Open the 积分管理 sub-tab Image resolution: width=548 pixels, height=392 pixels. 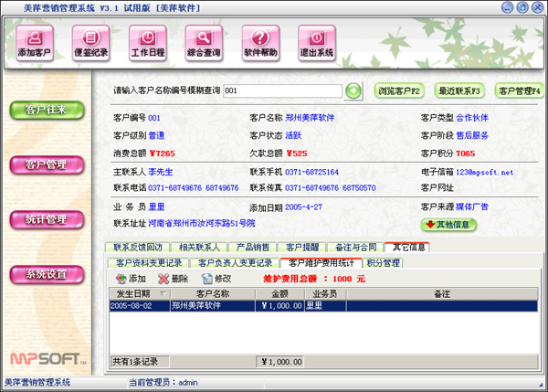pyautogui.click(x=376, y=262)
